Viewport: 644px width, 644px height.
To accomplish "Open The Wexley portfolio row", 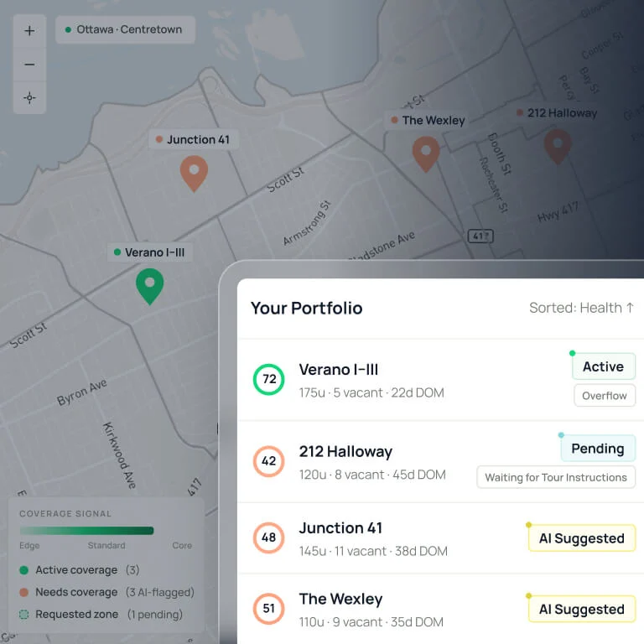I will pos(440,609).
